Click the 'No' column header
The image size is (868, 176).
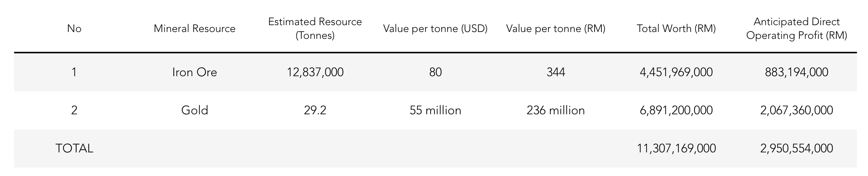pyautogui.click(x=74, y=29)
